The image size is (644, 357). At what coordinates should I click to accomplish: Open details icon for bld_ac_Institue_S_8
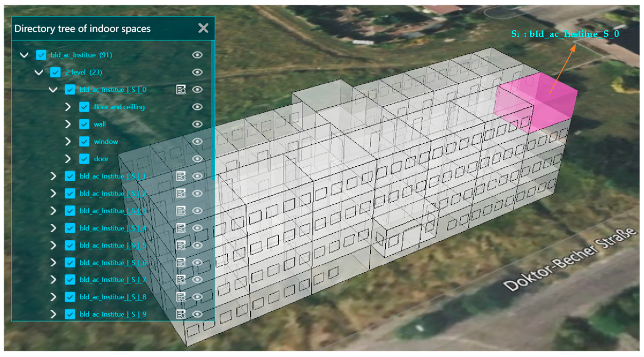point(181,297)
